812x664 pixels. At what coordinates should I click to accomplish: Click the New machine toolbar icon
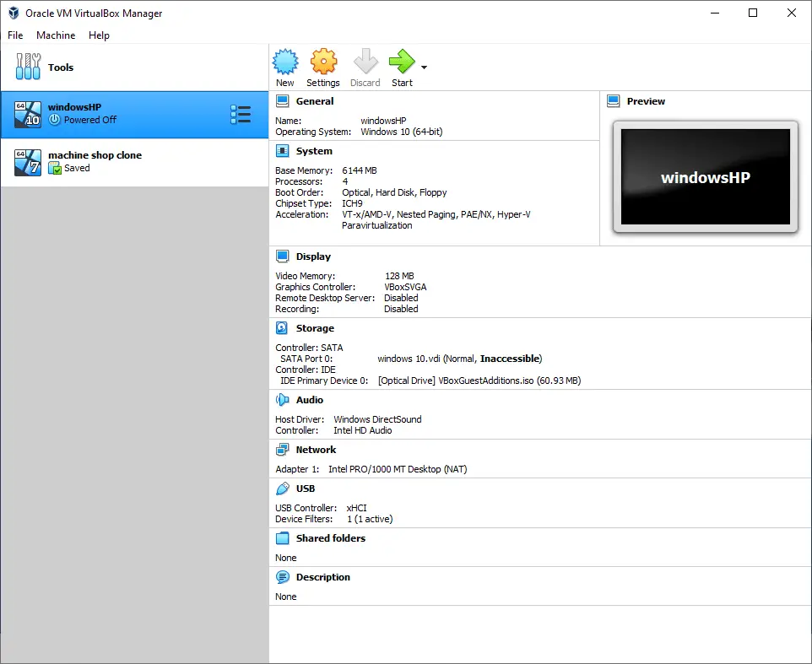[285, 62]
